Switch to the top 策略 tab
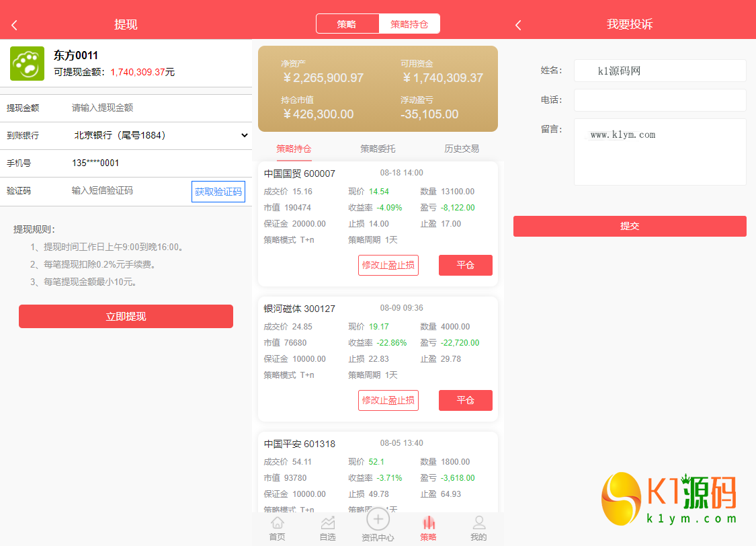 347,24
